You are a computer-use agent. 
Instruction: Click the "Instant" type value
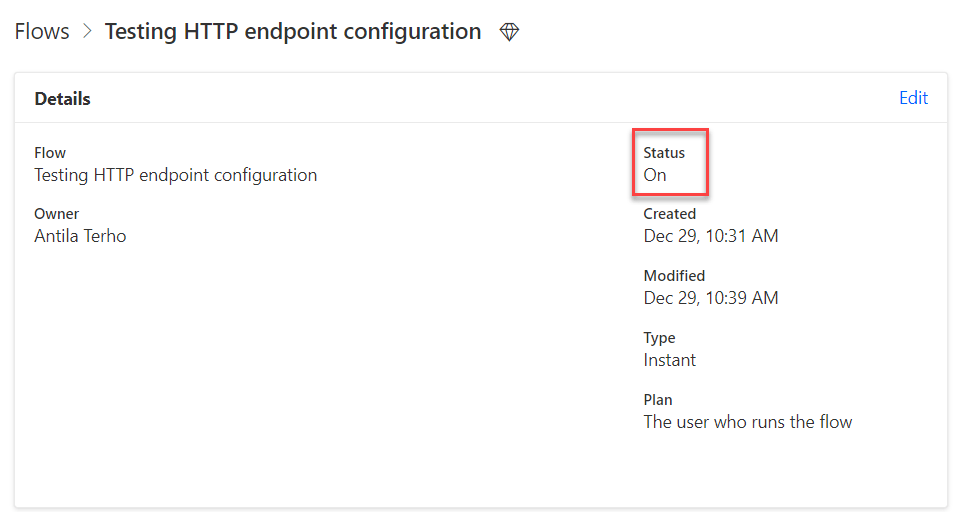[670, 360]
